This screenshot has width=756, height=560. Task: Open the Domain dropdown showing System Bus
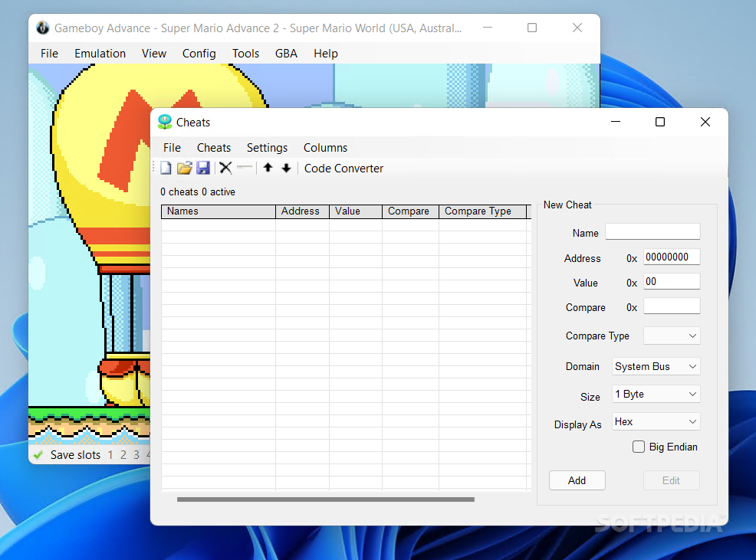[x=656, y=366]
